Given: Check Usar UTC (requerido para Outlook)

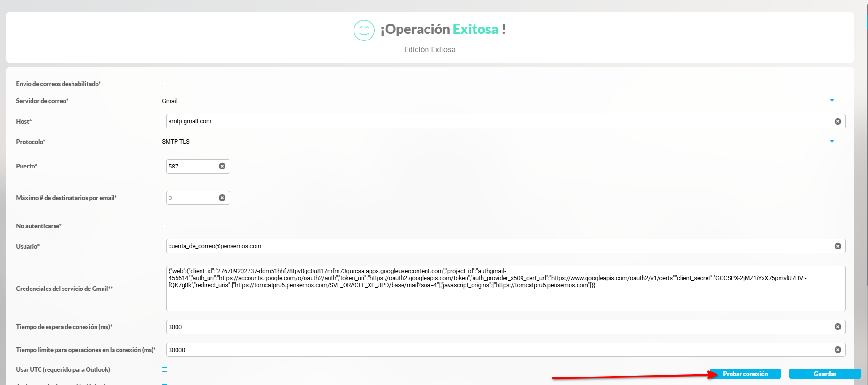Looking at the screenshot, I should coord(165,369).
